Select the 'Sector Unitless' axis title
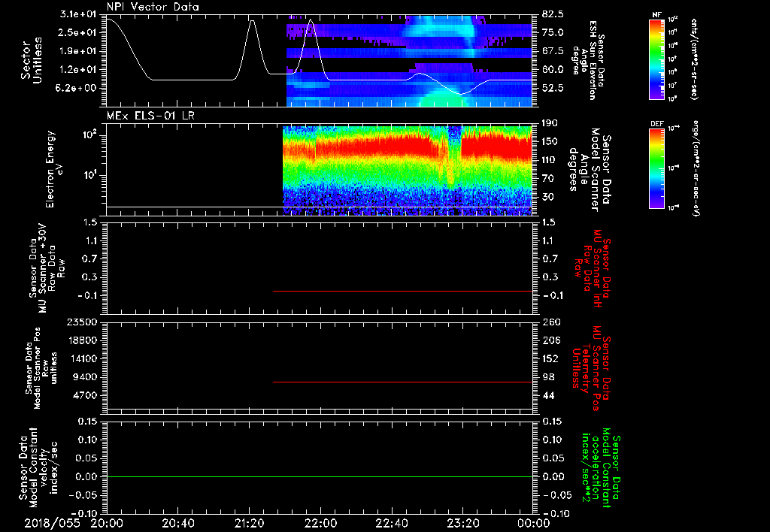This screenshot has height=532, width=770. (32, 60)
